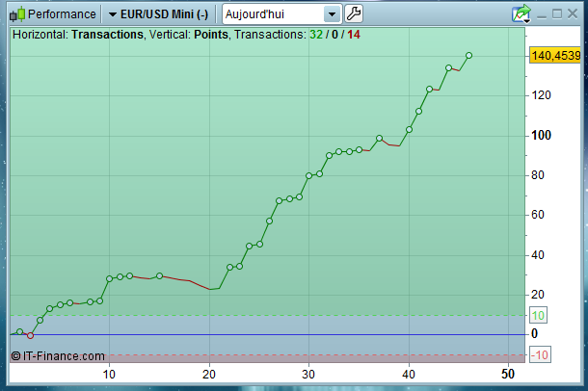Minimize the Performance window
588x391 pixels.
coord(541,15)
